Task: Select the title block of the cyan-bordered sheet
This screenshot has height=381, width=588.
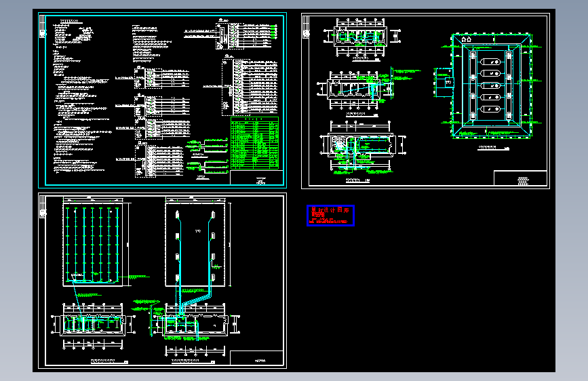Action: click(256, 178)
